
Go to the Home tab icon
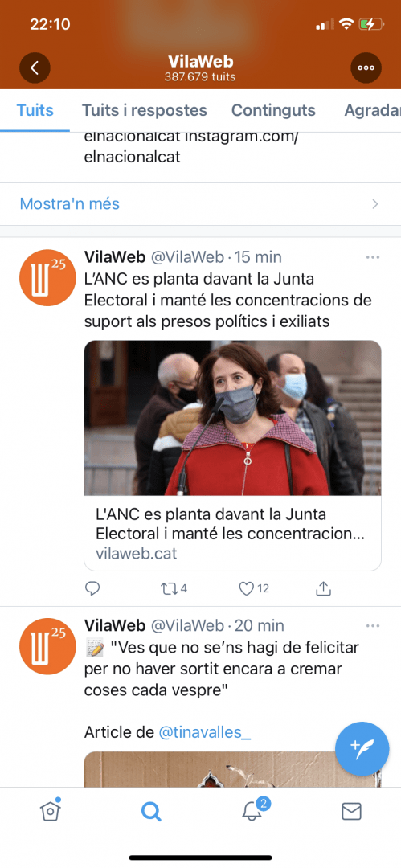point(51,810)
